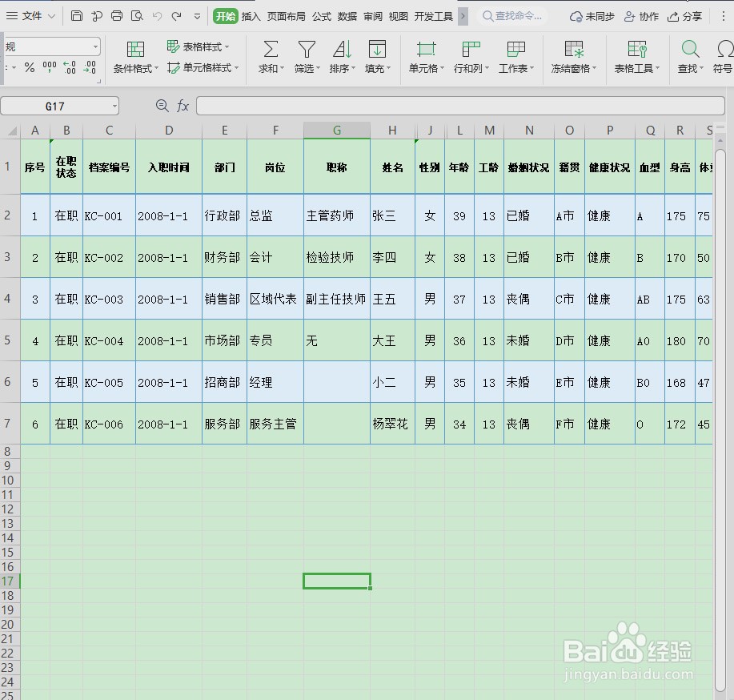Open Print Preview icon
Viewport: 734px width, 700px height.
tap(137, 16)
